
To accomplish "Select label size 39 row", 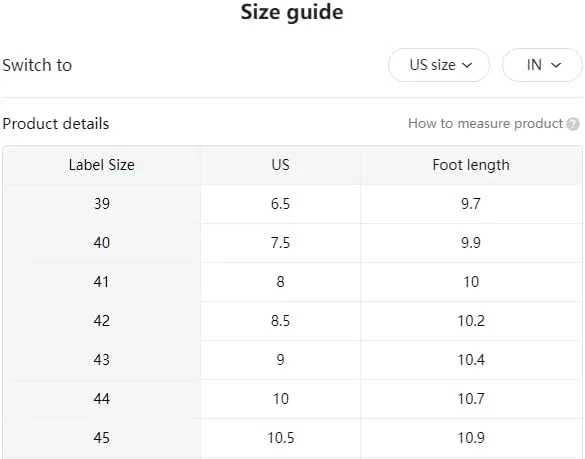I will click(x=292, y=204).
